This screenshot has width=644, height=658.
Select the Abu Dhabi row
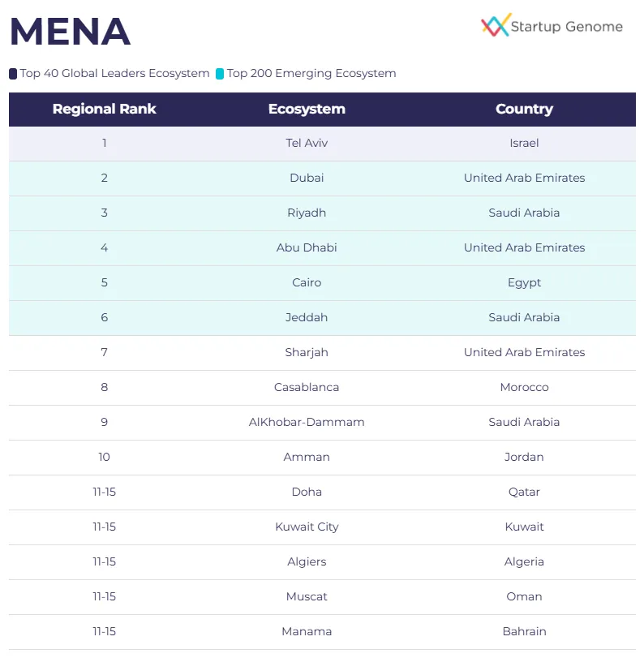coord(307,247)
